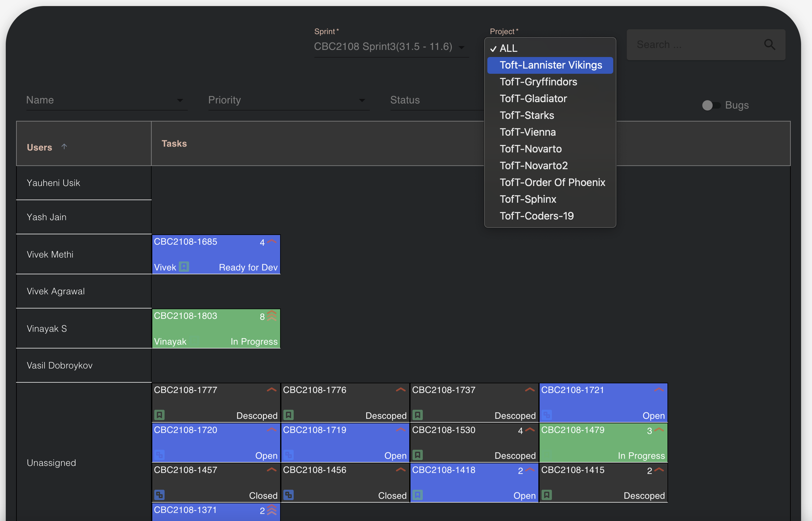Enable the Bugs toggle switch
Image resolution: width=812 pixels, height=521 pixels.
711,105
